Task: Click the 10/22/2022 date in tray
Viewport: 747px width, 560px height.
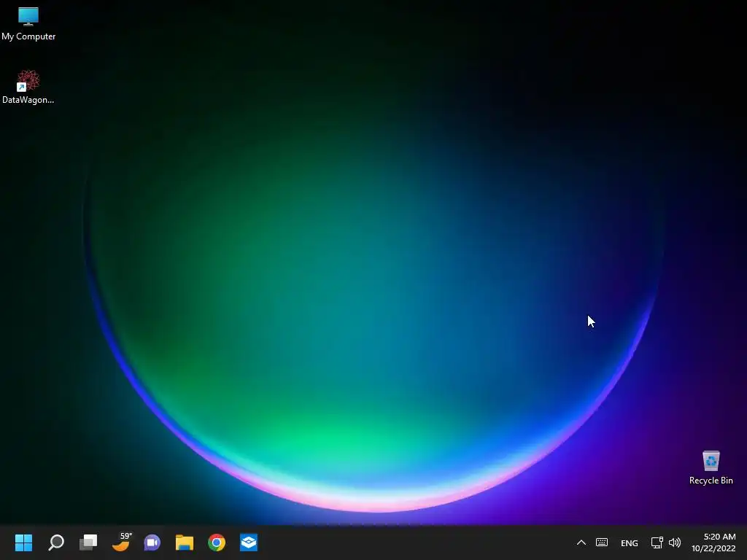Action: [x=713, y=548]
